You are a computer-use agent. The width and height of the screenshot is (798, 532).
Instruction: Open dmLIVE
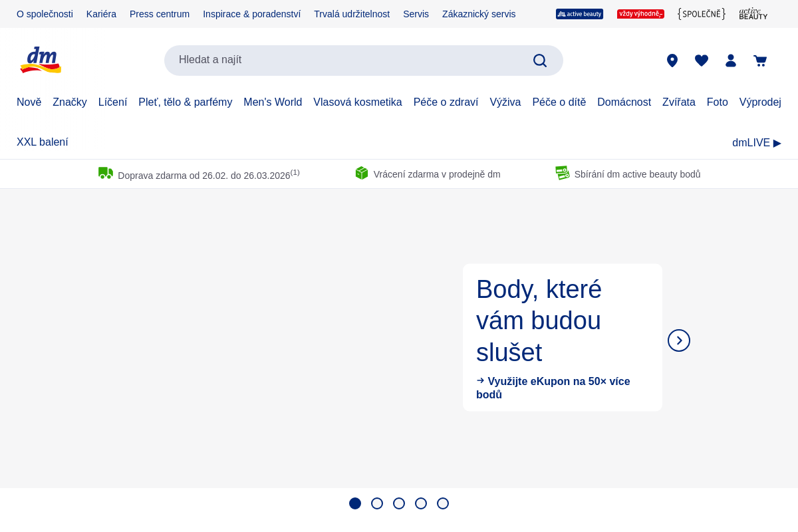point(755,142)
